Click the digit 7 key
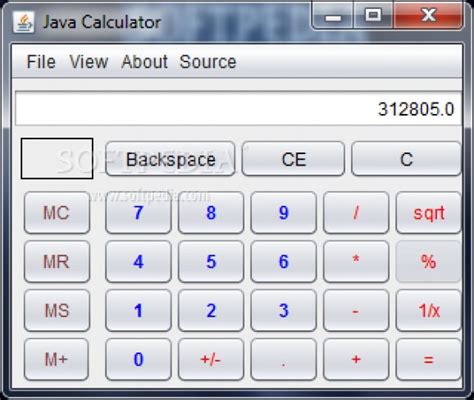The width and height of the screenshot is (474, 400). click(x=138, y=213)
